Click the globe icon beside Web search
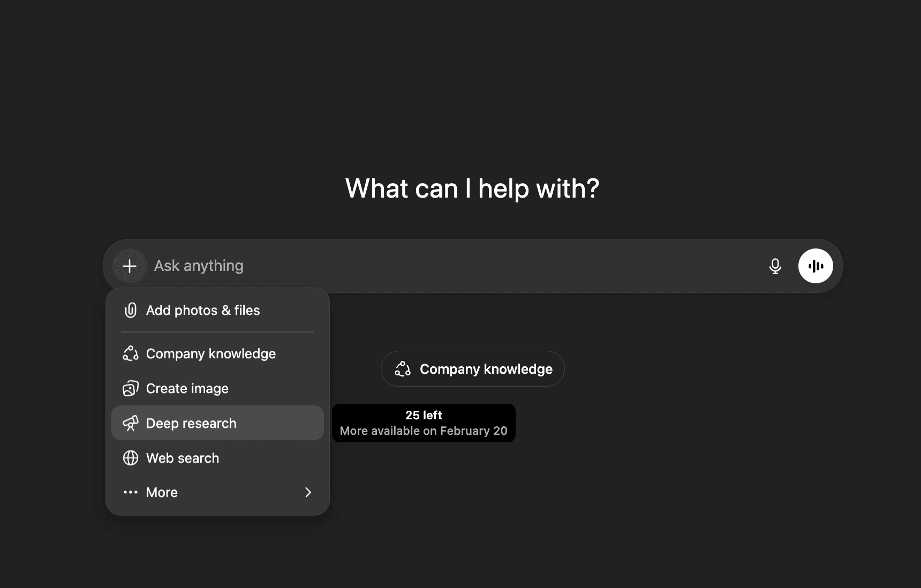The image size is (921, 588). (x=131, y=458)
